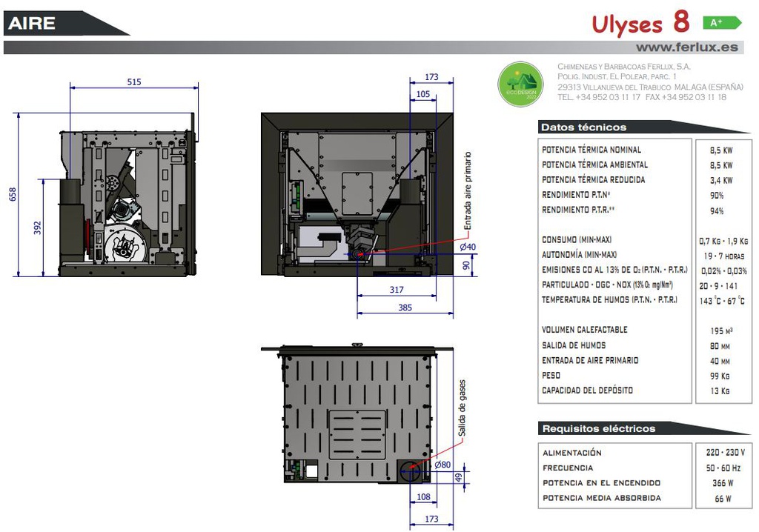Select the front view technical drawing
Screen dimensions: 759x532
point(357,194)
